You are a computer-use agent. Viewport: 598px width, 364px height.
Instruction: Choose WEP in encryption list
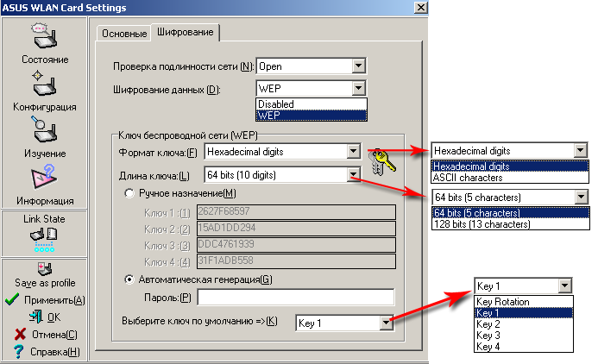click(x=312, y=115)
